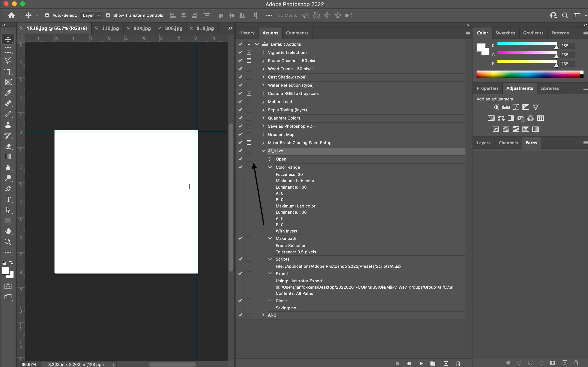Toggle the Show Transform Controls checkbox
The image size is (588, 367).
pyautogui.click(x=108, y=15)
